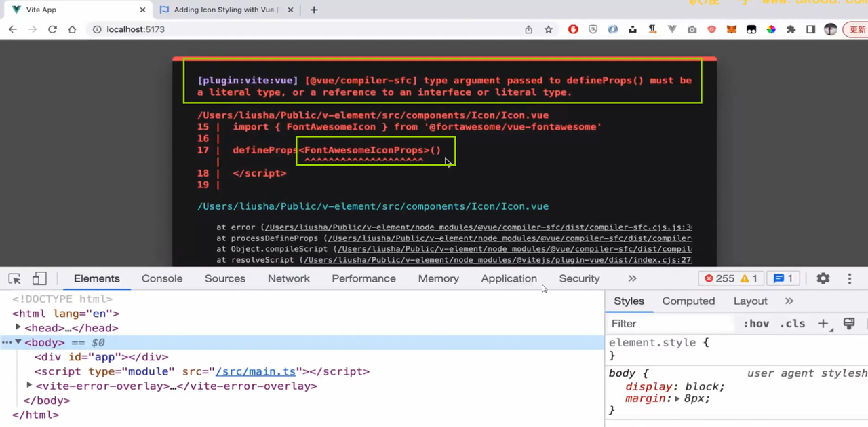Click the red 更新 update button
Image resolution: width=868 pixels, height=427 pixels.
pos(856,29)
